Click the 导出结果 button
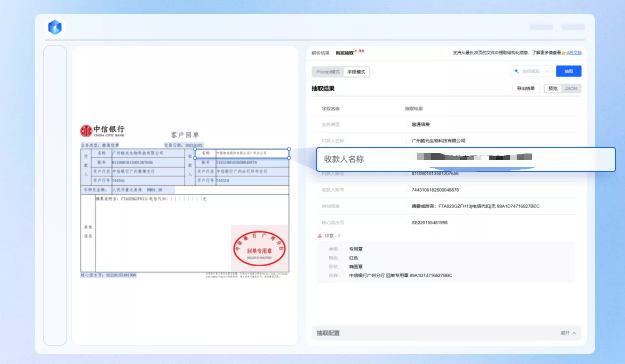This screenshot has width=625, height=364. [526, 89]
